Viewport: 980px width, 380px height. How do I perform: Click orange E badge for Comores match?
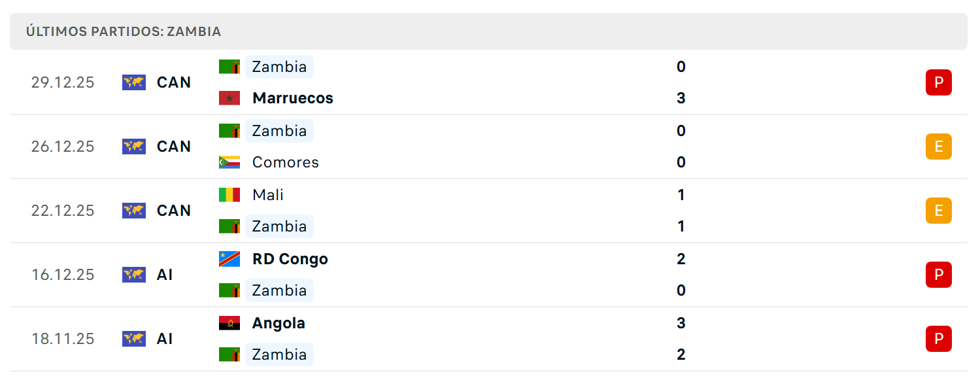coord(939,147)
